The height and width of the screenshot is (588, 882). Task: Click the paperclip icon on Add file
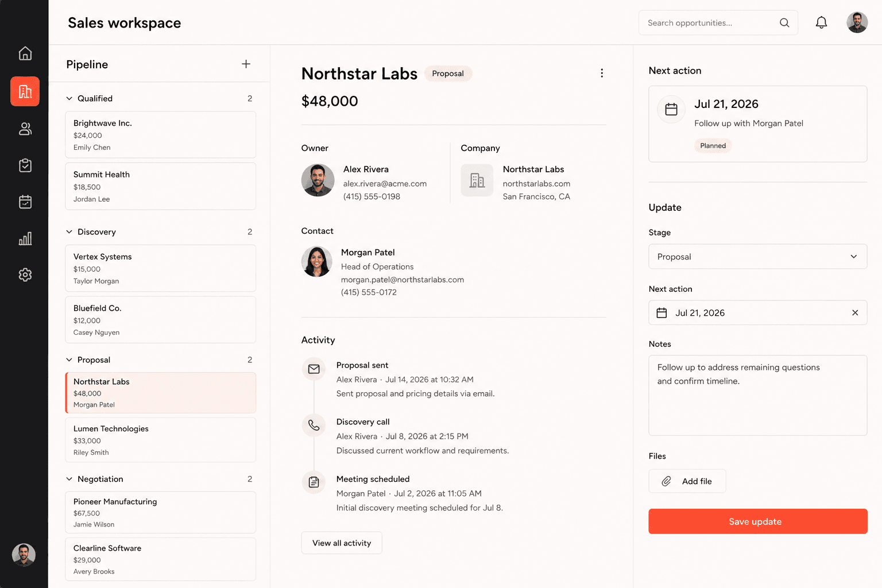[x=666, y=481]
